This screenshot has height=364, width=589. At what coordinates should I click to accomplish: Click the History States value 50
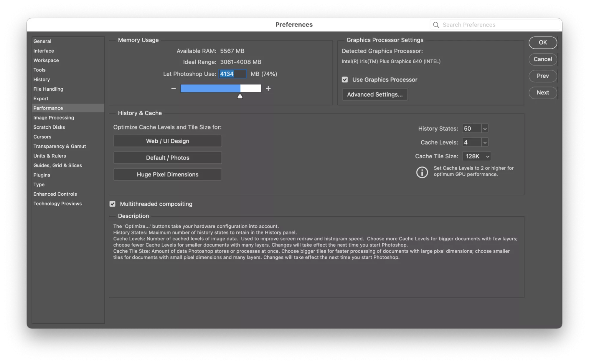471,129
